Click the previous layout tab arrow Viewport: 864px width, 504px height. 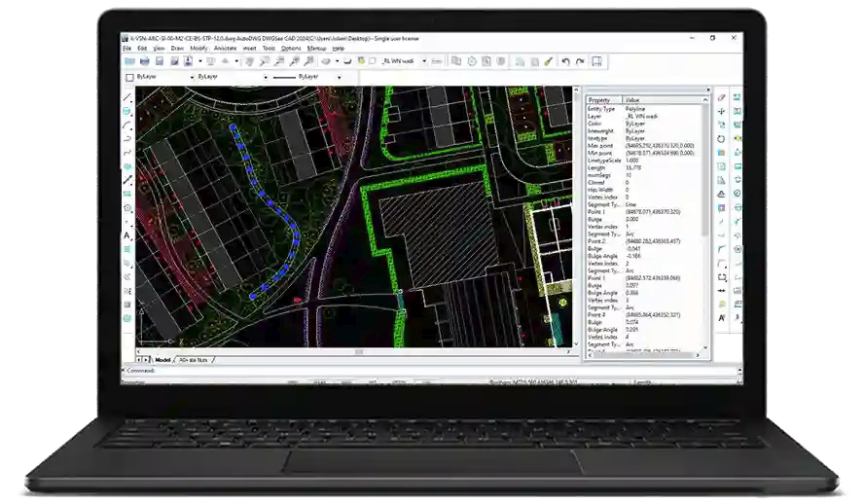click(x=139, y=360)
